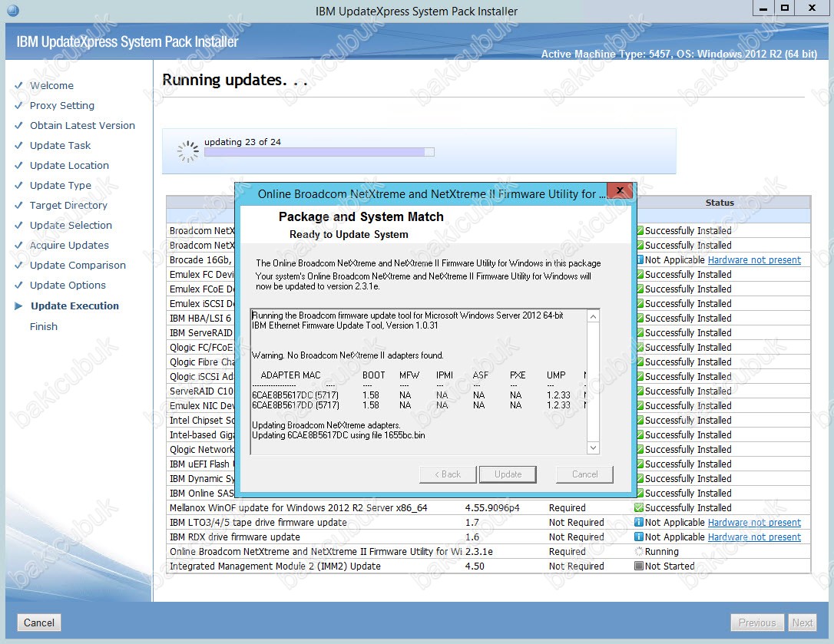Open Hardware not present link in IBM LTO3/4/5 row
Viewport: 834px width, 644px height.
point(754,523)
